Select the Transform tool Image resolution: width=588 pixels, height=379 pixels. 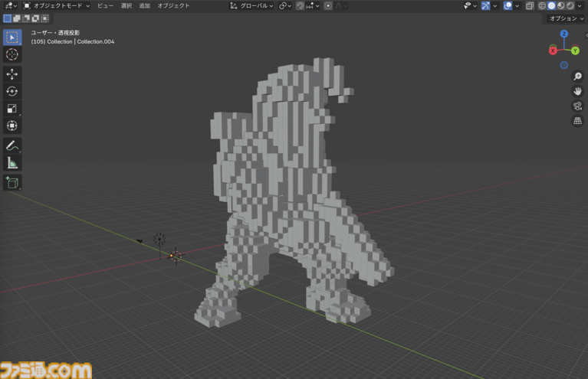click(x=12, y=126)
